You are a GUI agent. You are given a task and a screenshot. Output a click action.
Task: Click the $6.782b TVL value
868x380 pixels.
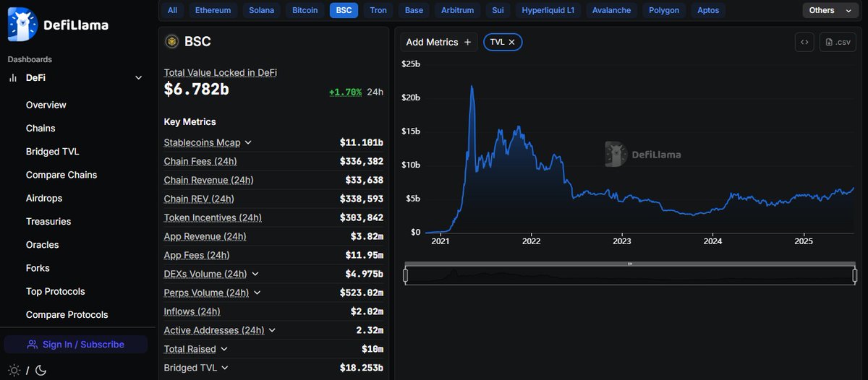[x=197, y=89]
